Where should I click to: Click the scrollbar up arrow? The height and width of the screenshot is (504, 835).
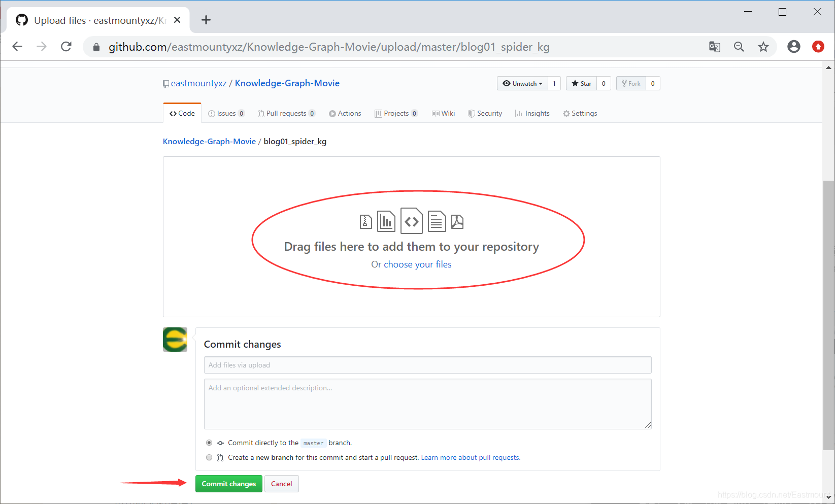pos(828,68)
